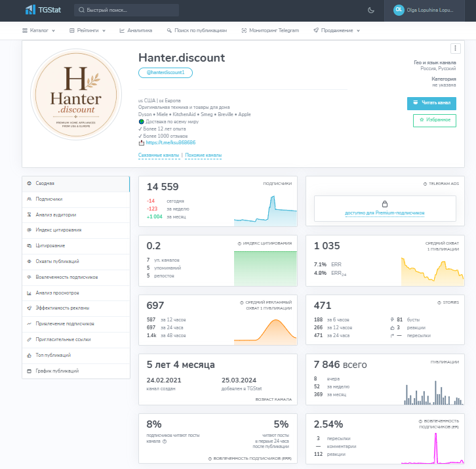
Task: Select Топ публикаций in sidebar
Action: [x=76, y=355]
